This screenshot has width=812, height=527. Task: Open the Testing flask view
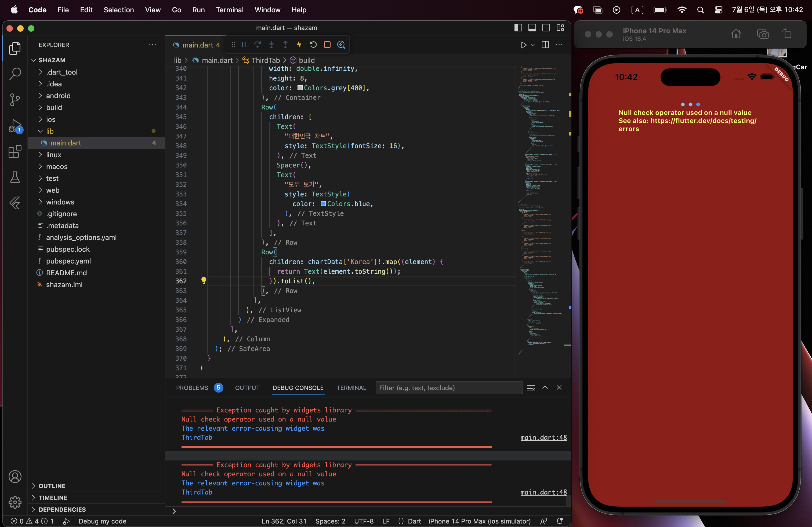pyautogui.click(x=15, y=177)
